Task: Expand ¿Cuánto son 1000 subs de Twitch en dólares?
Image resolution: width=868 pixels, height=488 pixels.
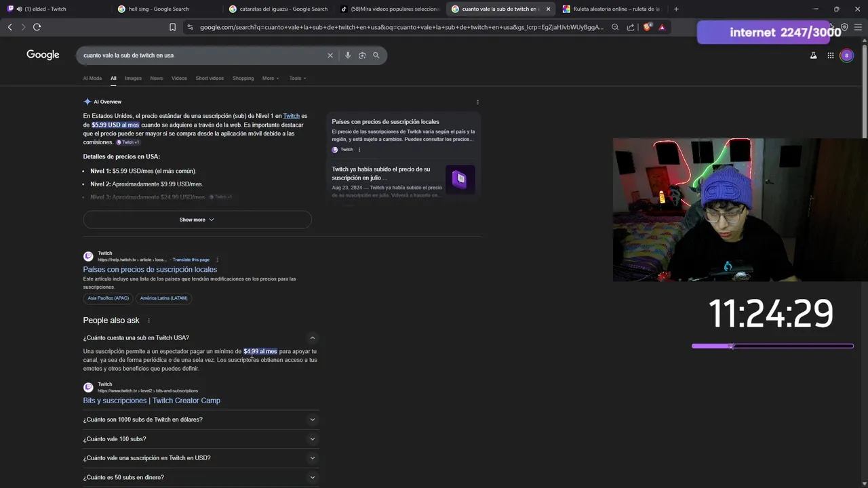Action: [x=201, y=420]
